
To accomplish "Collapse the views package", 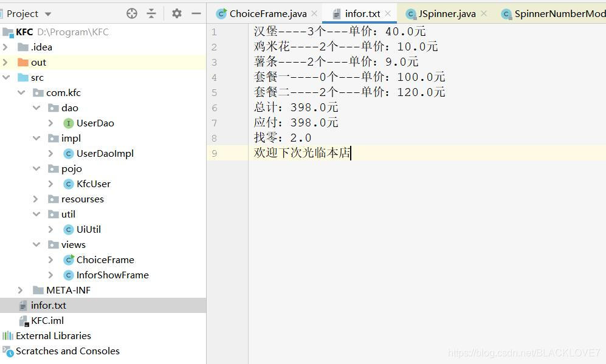I will [36, 245].
